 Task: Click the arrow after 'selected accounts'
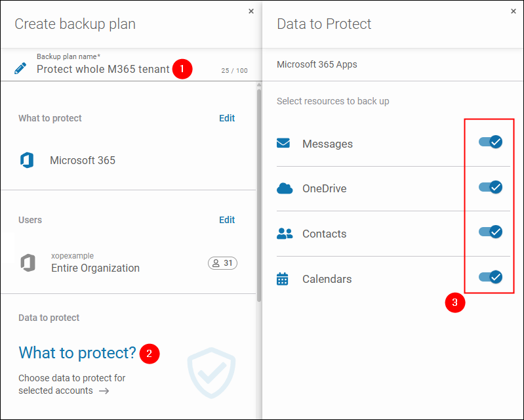tap(104, 390)
